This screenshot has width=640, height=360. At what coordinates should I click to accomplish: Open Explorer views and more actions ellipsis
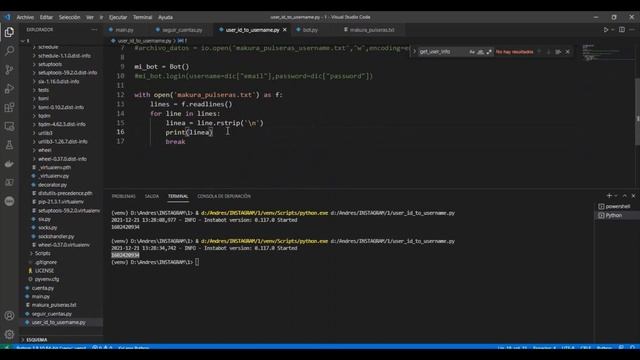click(x=94, y=30)
